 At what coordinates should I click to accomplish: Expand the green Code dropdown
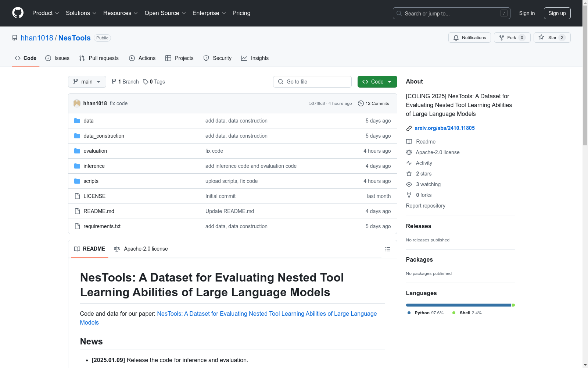(x=377, y=82)
